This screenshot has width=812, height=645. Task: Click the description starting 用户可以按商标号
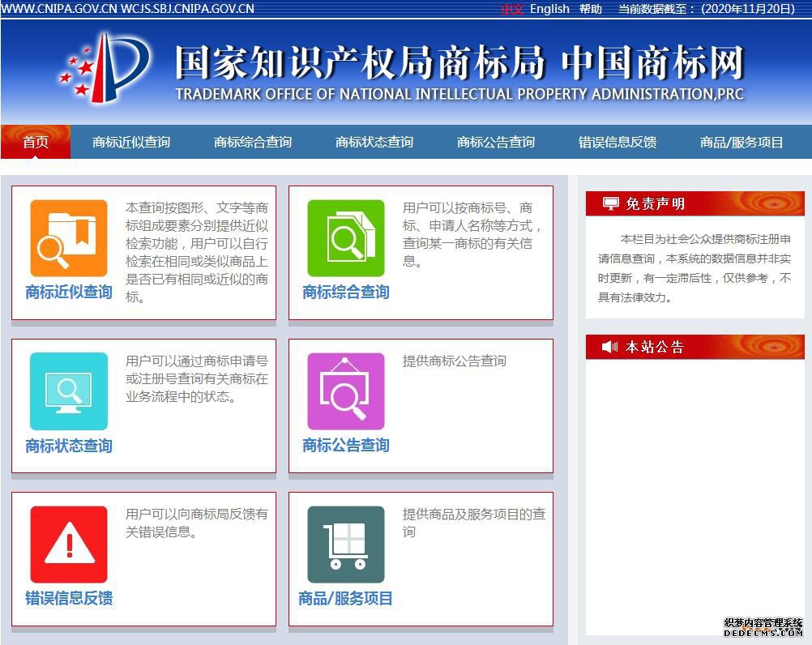pyautogui.click(x=472, y=234)
